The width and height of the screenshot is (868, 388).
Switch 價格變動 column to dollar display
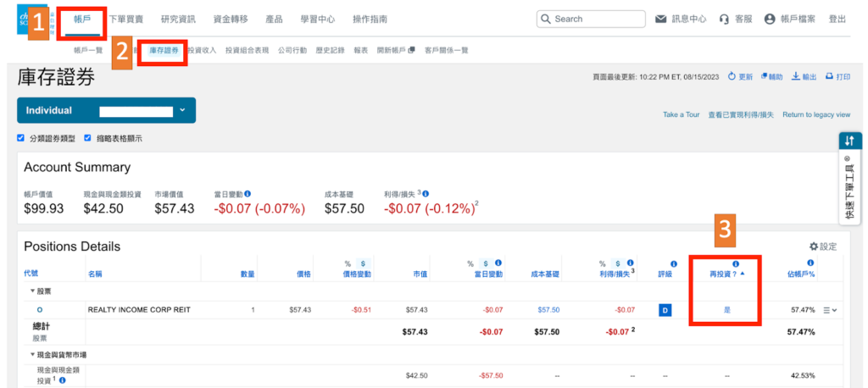pos(363,263)
